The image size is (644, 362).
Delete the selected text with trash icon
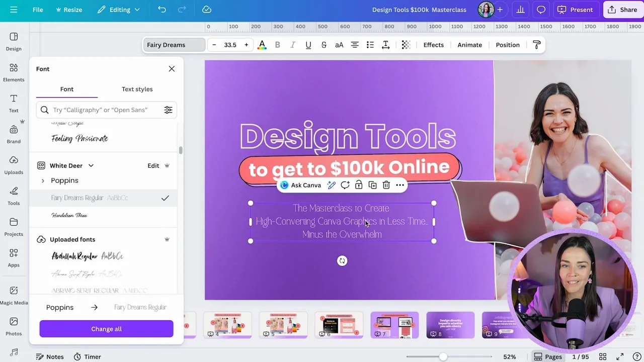pos(386,185)
